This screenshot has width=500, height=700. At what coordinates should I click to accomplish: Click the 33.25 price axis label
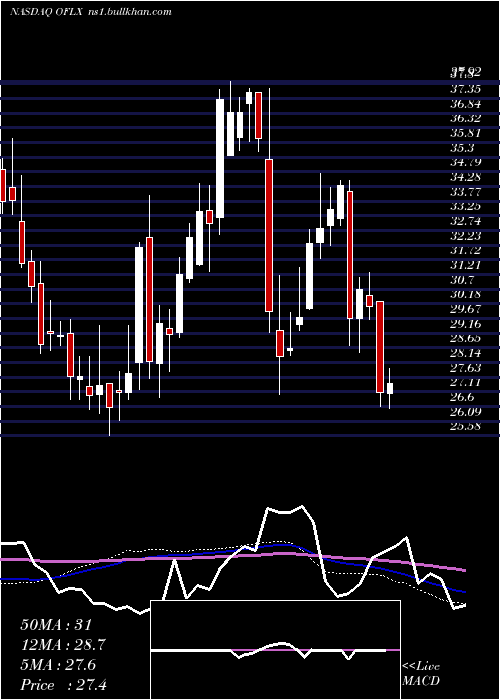coord(465,206)
